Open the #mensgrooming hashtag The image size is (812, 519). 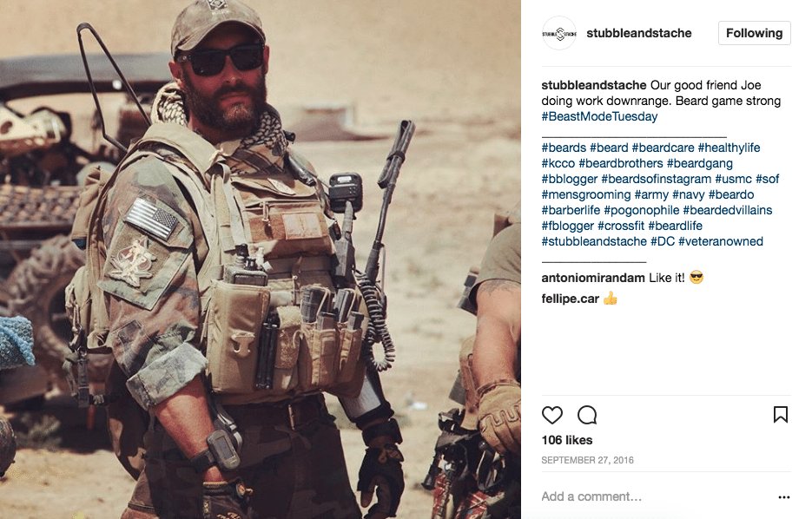pyautogui.click(x=585, y=194)
